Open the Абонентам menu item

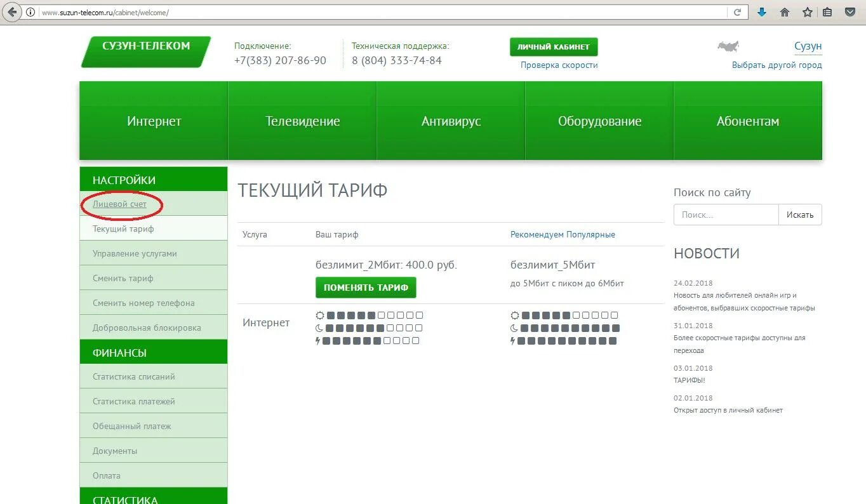pos(748,121)
